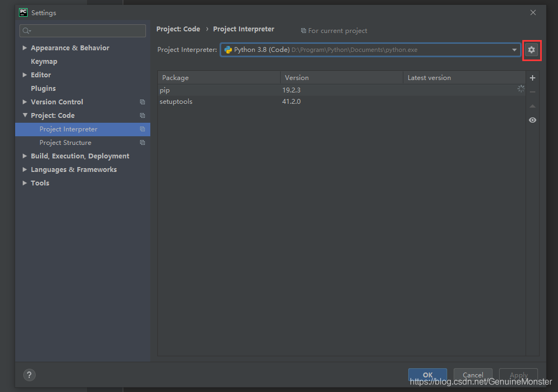Click the plus icon to install package
The width and height of the screenshot is (558, 392).
pyautogui.click(x=533, y=78)
